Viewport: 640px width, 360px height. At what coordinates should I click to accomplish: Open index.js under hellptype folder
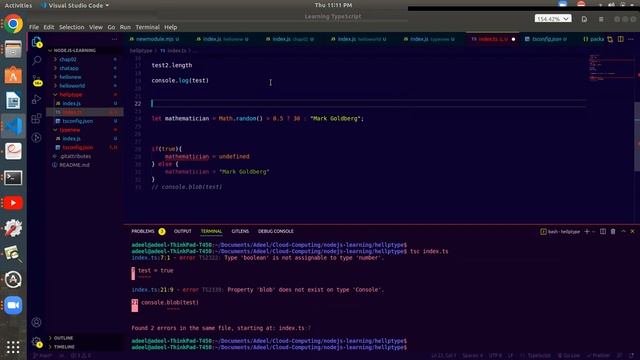point(71,104)
